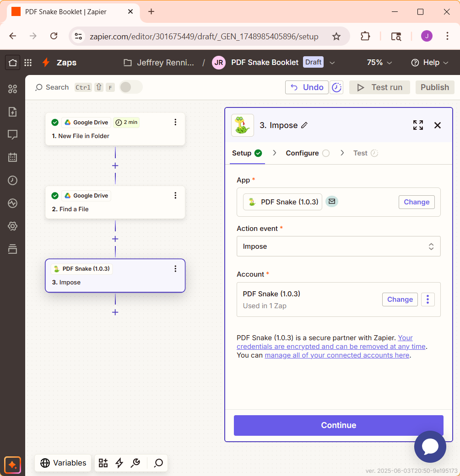The image size is (460, 476).
Task: Click the wrench tool icon in bottom toolbar
Action: click(x=135, y=463)
